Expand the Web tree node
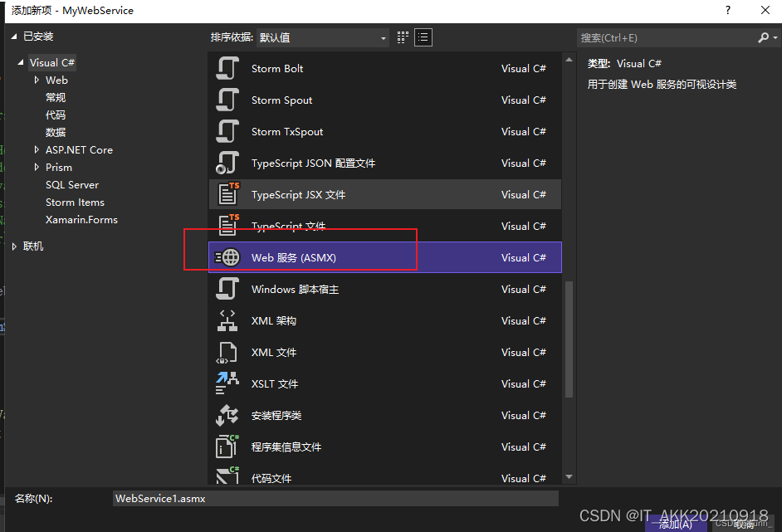 [37, 80]
